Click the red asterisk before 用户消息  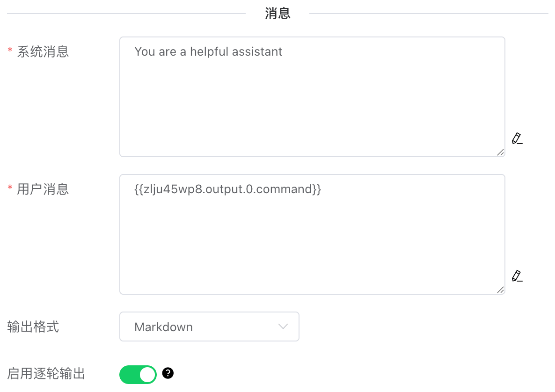point(10,188)
